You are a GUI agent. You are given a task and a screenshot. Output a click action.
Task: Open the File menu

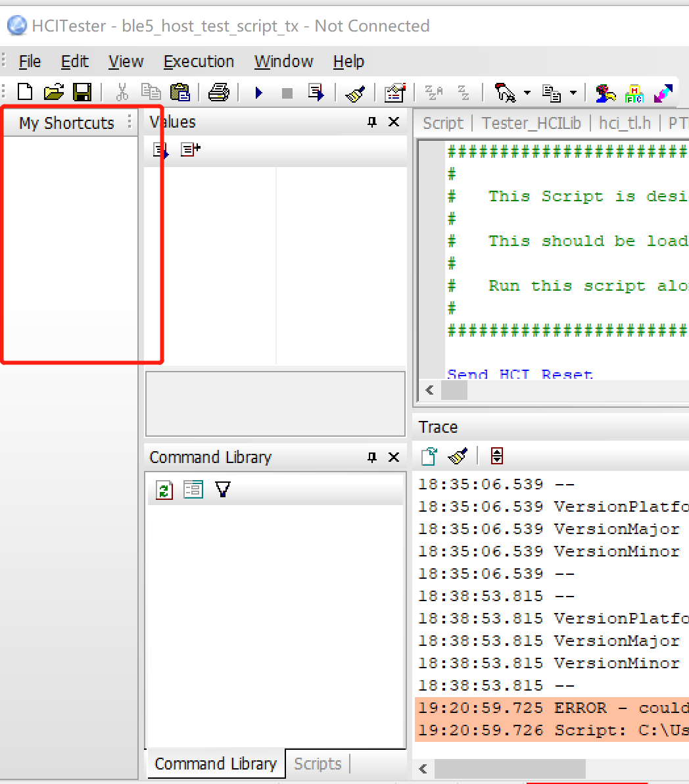[30, 62]
